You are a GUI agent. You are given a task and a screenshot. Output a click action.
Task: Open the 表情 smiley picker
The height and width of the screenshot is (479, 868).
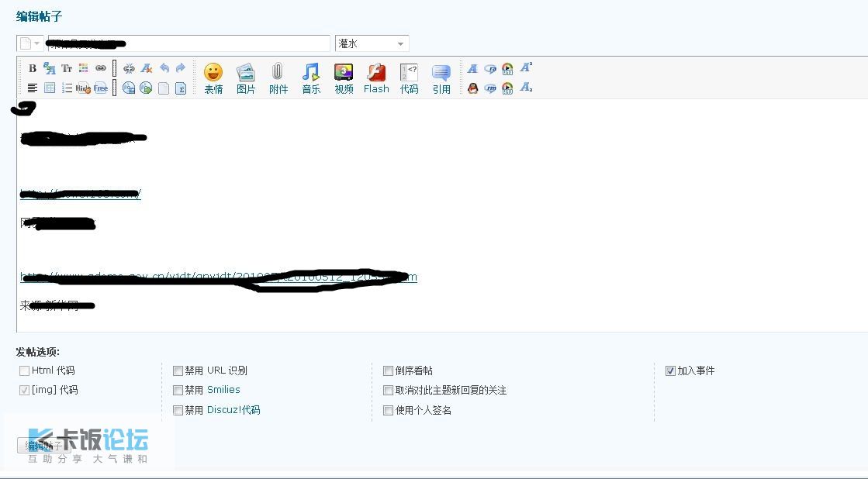tap(213, 78)
